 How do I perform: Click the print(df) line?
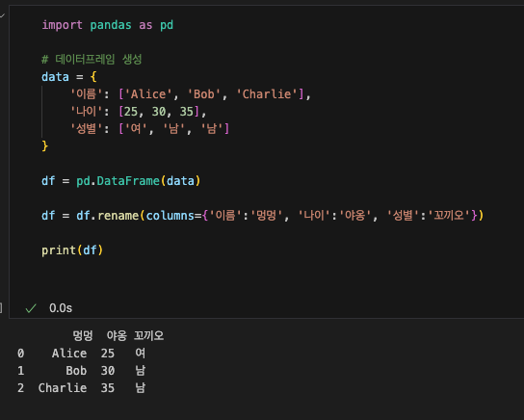click(72, 250)
